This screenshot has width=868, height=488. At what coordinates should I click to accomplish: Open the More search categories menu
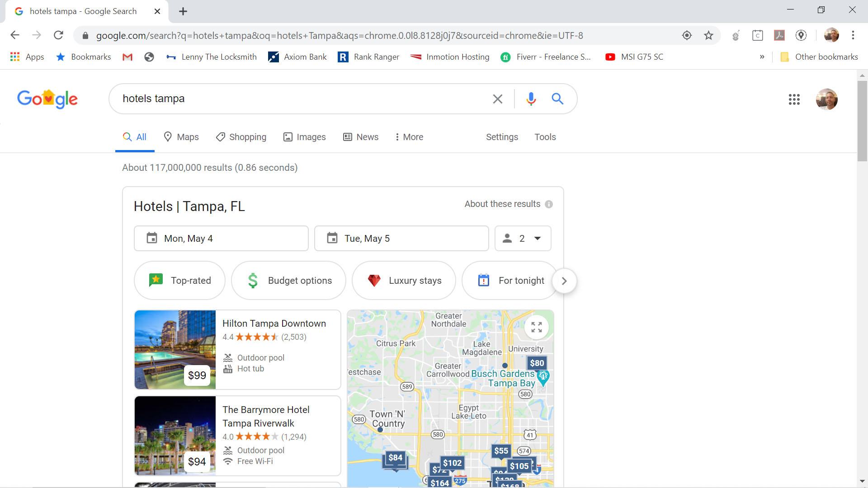tap(409, 137)
